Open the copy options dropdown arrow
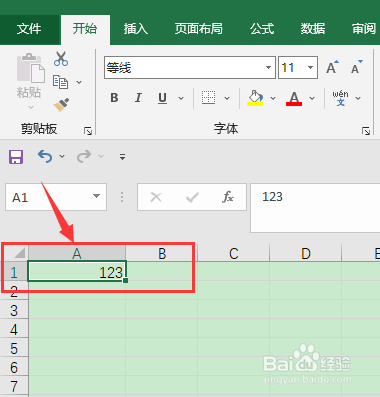The height and width of the screenshot is (397, 380). [79, 82]
